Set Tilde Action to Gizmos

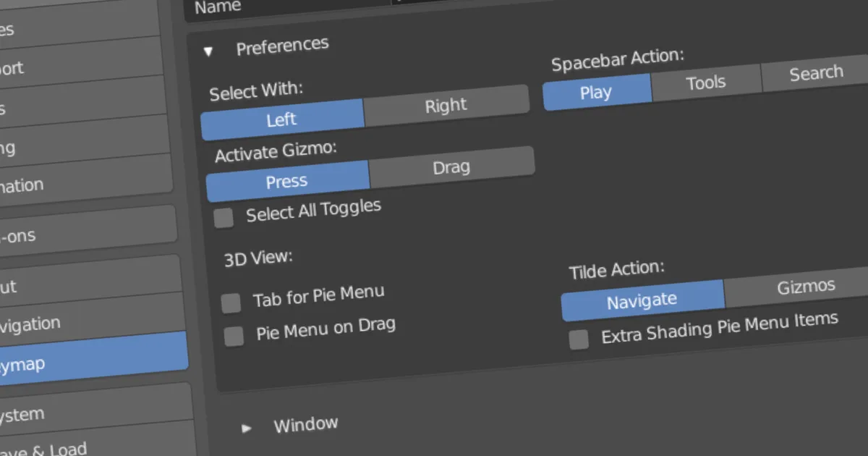(x=796, y=288)
